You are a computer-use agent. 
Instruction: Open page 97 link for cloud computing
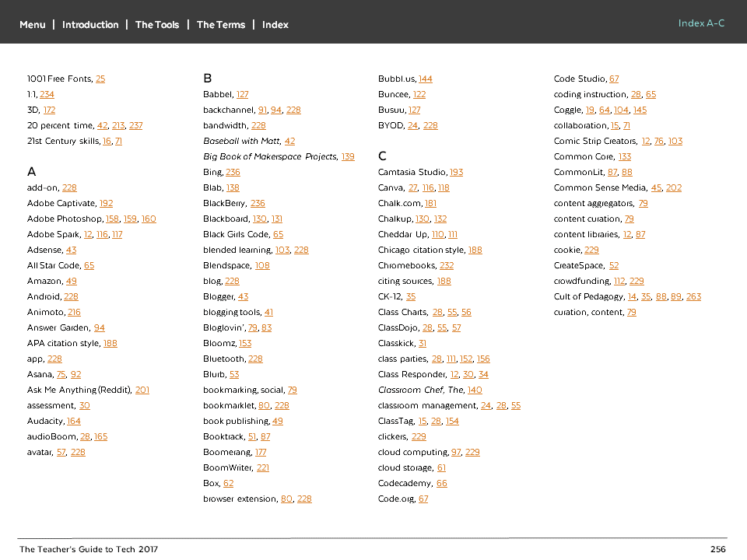[x=457, y=453]
